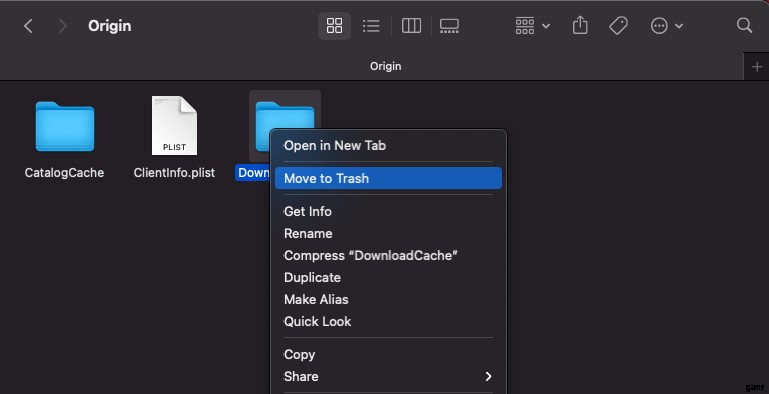
Task: Switch to icon grid view
Action: [x=334, y=26]
